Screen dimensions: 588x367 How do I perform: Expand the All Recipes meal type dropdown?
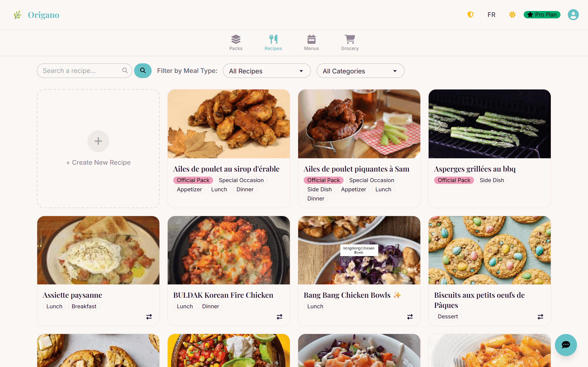[267, 71]
